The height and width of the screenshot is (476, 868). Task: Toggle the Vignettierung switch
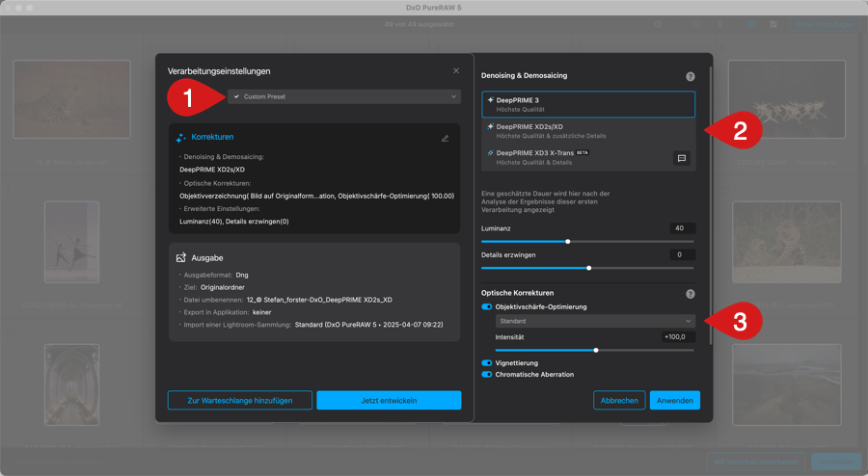click(487, 363)
